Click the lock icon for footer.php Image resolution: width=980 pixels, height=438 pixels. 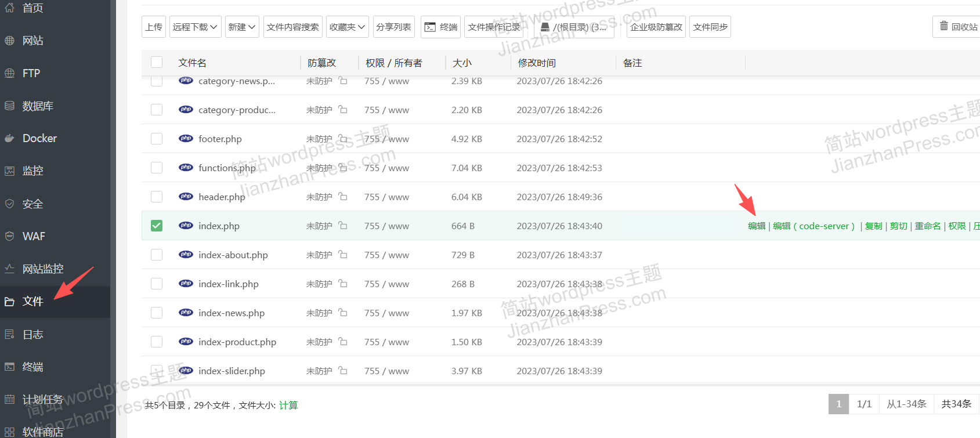click(x=343, y=139)
